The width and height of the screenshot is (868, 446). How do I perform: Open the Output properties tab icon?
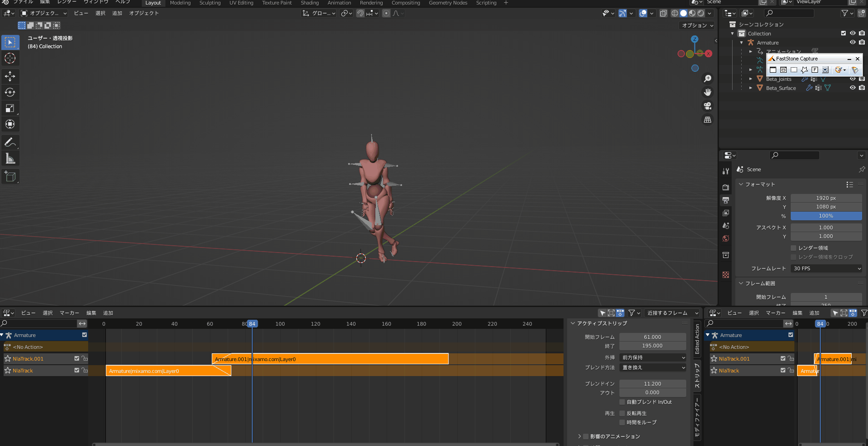tap(726, 200)
